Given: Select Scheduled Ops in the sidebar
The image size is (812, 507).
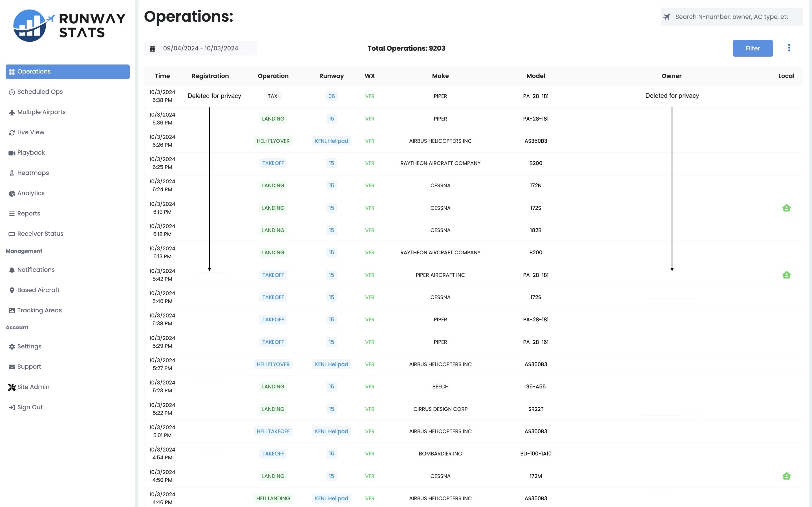Looking at the screenshot, I should click(40, 92).
